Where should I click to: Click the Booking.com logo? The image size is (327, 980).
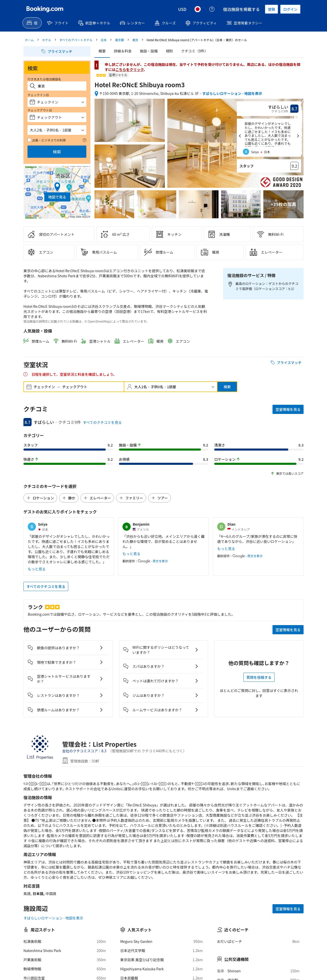45,9
